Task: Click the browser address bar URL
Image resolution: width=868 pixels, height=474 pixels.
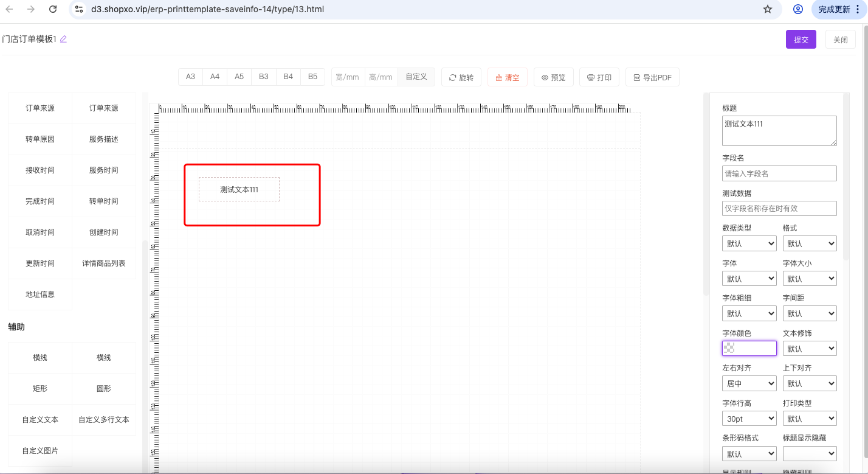Action: (x=207, y=10)
